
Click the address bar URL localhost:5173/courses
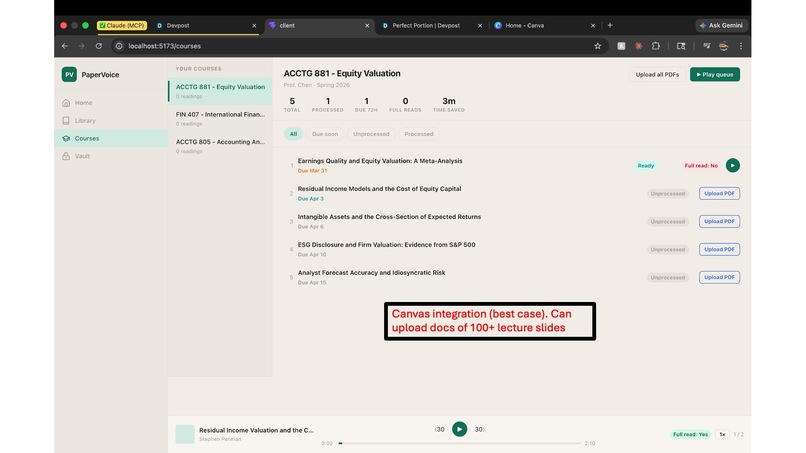tap(164, 46)
